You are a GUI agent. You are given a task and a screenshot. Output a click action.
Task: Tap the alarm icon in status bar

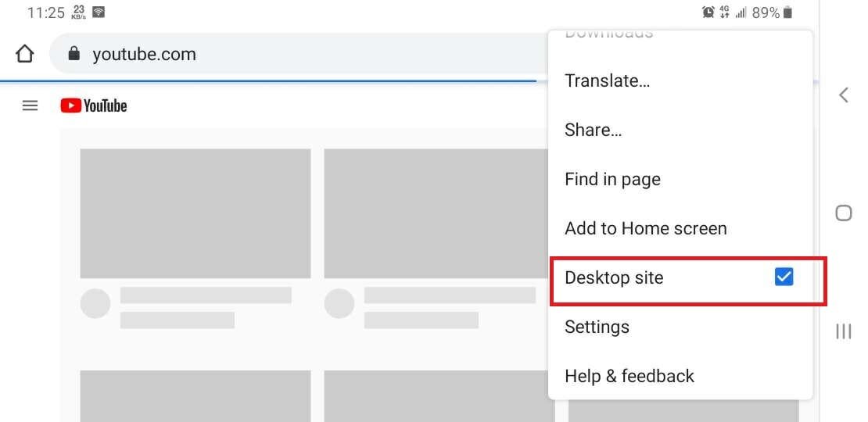[708, 13]
